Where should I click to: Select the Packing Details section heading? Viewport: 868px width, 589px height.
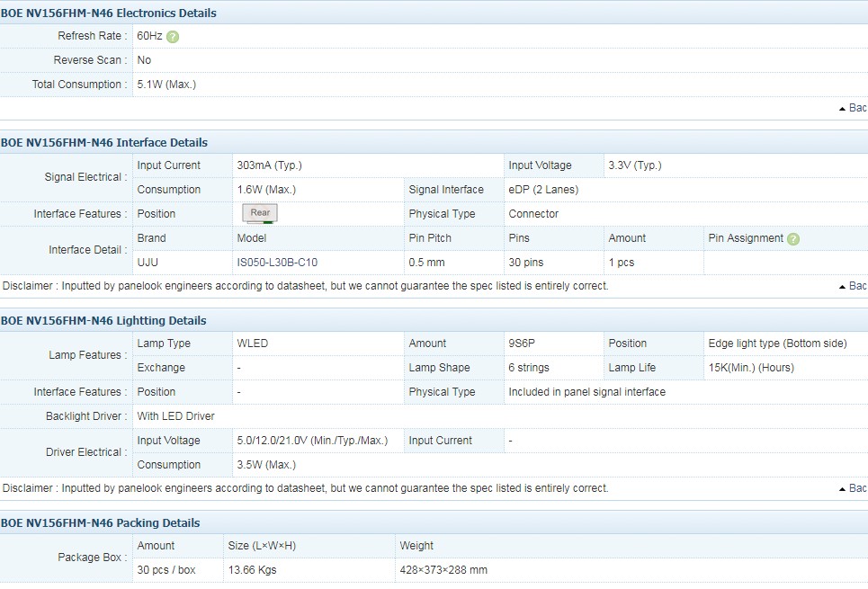pyautogui.click(x=100, y=523)
